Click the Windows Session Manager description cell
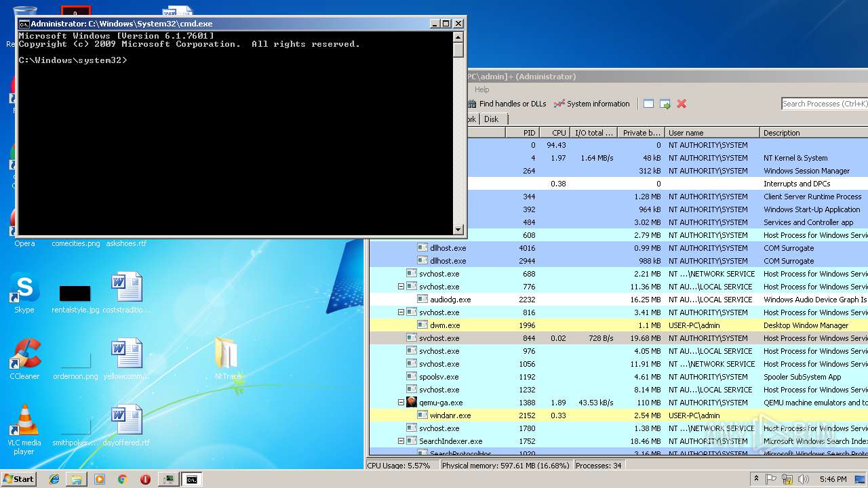Image resolution: width=868 pixels, height=488 pixels. pyautogui.click(x=806, y=171)
